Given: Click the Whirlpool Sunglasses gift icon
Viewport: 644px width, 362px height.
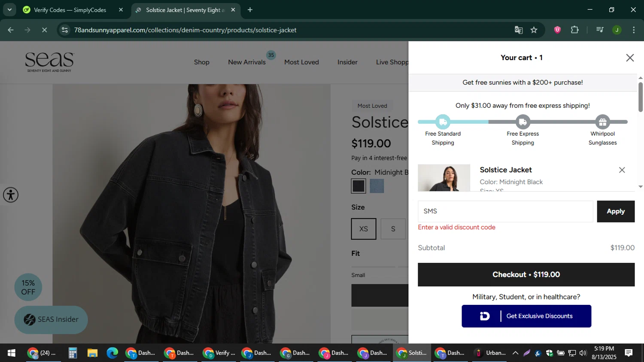Looking at the screenshot, I should pyautogui.click(x=602, y=122).
